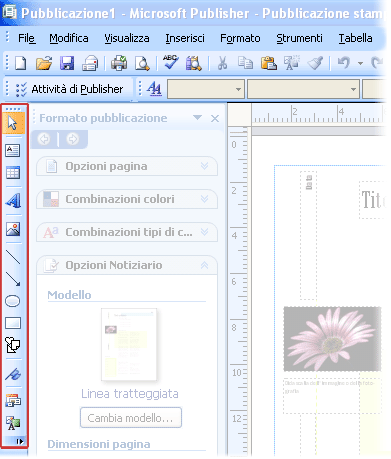
Task: Select the Rectangle tool
Action: tap(13, 323)
